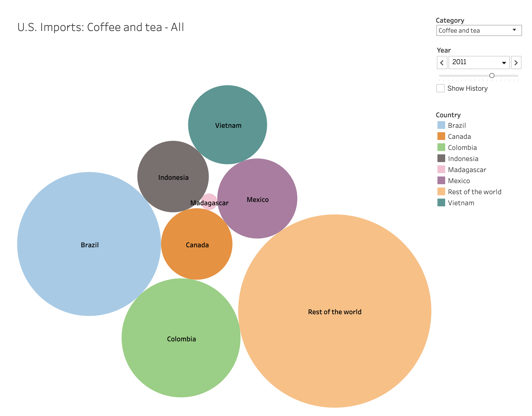Click the Brazil legend color swatch
The height and width of the screenshot is (416, 532).
point(441,125)
